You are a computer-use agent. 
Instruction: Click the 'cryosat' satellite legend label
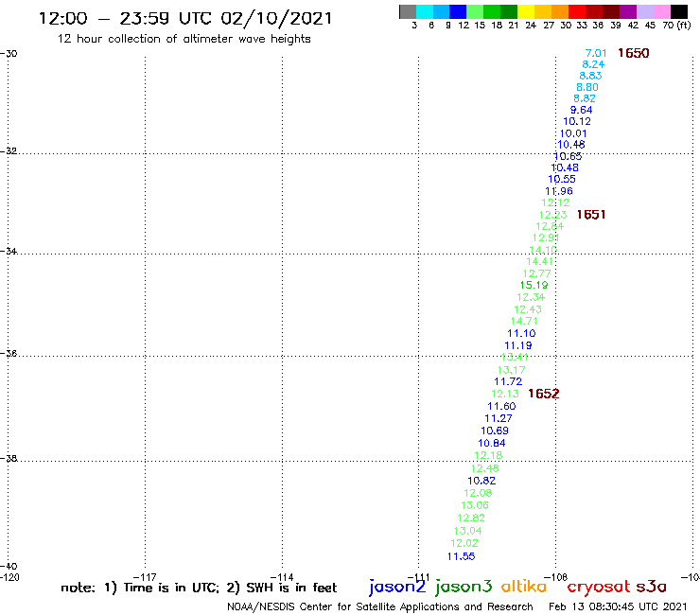click(x=599, y=587)
